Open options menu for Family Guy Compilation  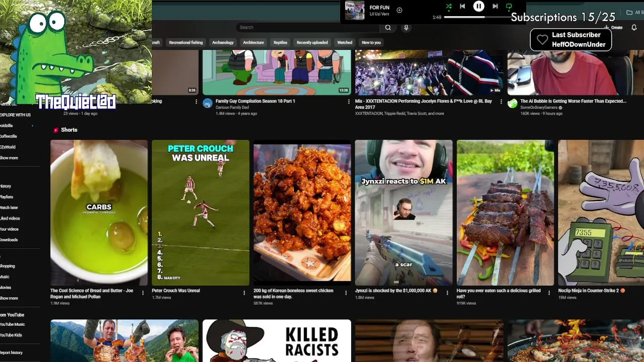point(349,102)
